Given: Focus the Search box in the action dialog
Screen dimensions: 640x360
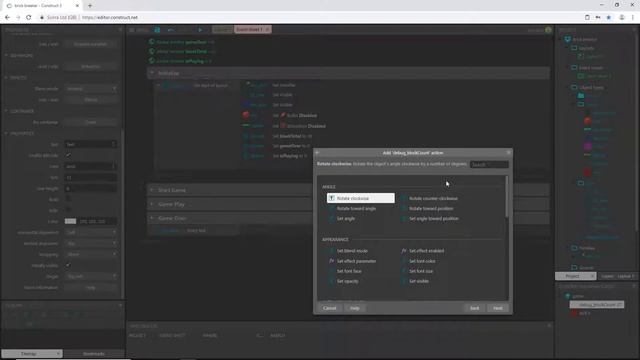Looking at the screenshot, I should click(489, 164).
